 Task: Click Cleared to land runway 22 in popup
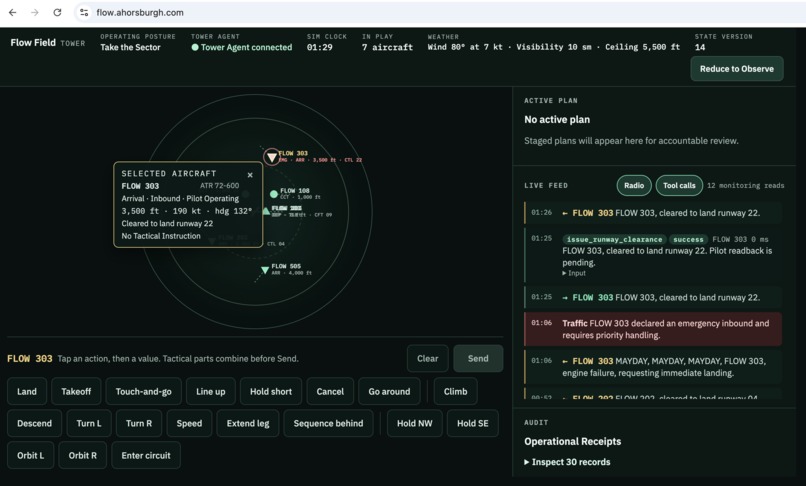click(x=167, y=223)
